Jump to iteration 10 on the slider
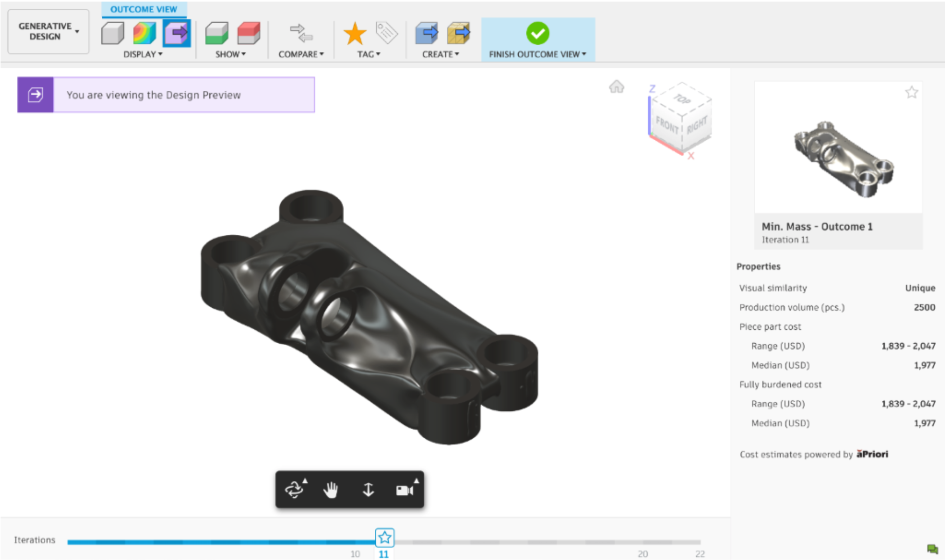The width and height of the screenshot is (946, 560). [355, 554]
